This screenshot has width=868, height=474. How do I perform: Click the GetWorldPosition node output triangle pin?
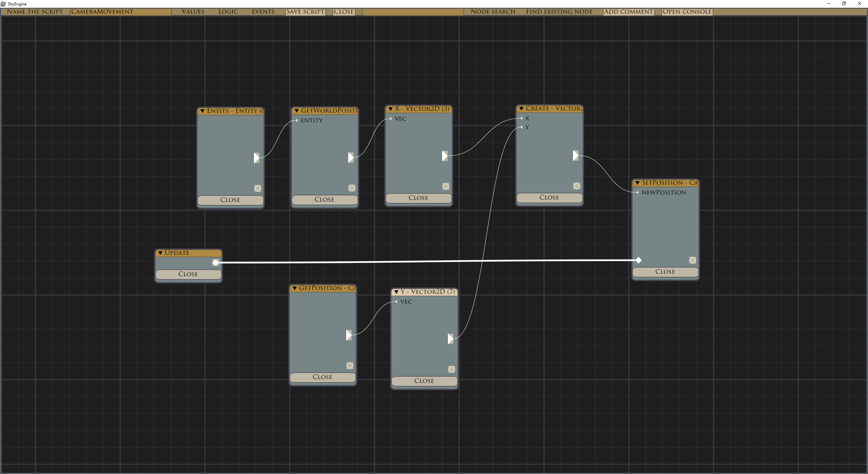[x=351, y=157]
